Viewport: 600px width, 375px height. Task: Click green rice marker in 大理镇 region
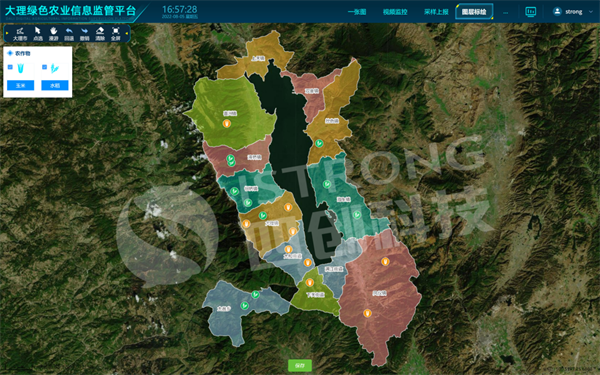pyautogui.click(x=262, y=215)
